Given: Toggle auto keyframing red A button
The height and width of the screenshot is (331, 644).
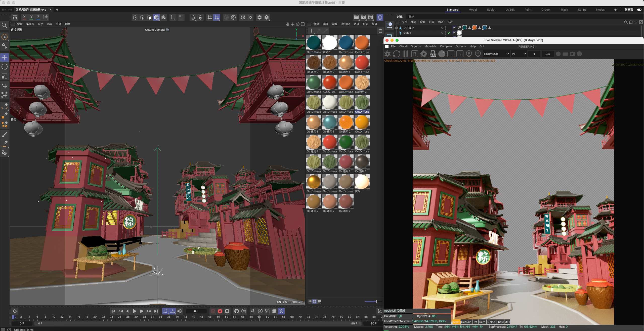Looking at the screenshot, I should [220, 311].
